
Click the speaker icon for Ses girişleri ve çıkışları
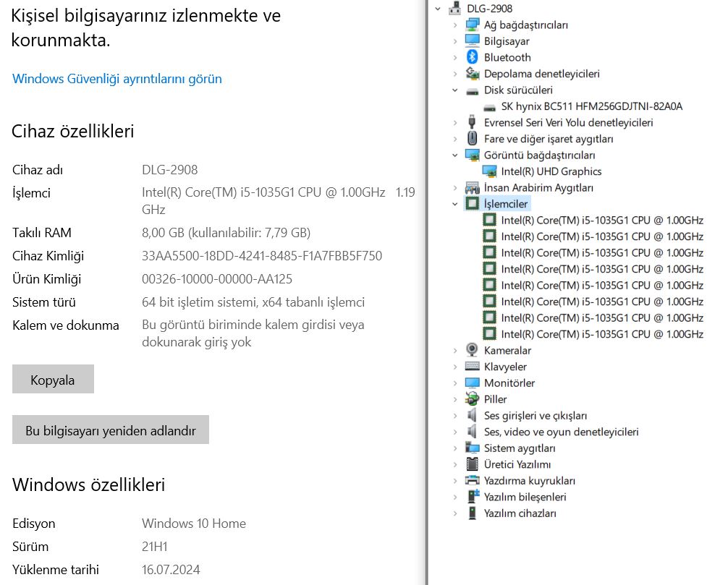tap(472, 415)
